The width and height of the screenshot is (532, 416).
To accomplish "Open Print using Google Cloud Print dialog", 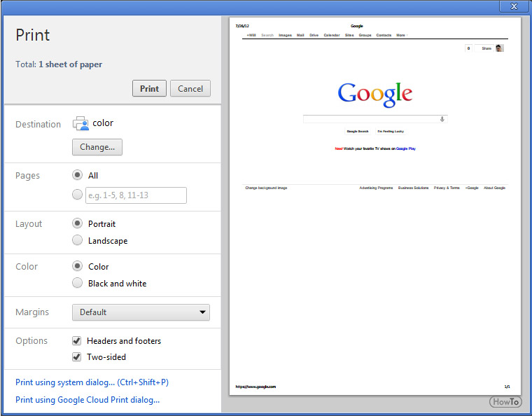I will coord(87,400).
